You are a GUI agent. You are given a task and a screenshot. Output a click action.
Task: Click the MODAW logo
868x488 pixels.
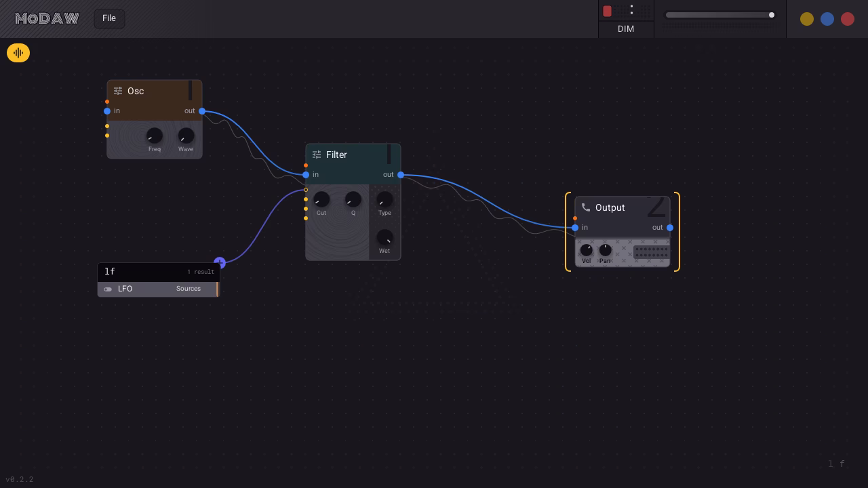click(47, 18)
